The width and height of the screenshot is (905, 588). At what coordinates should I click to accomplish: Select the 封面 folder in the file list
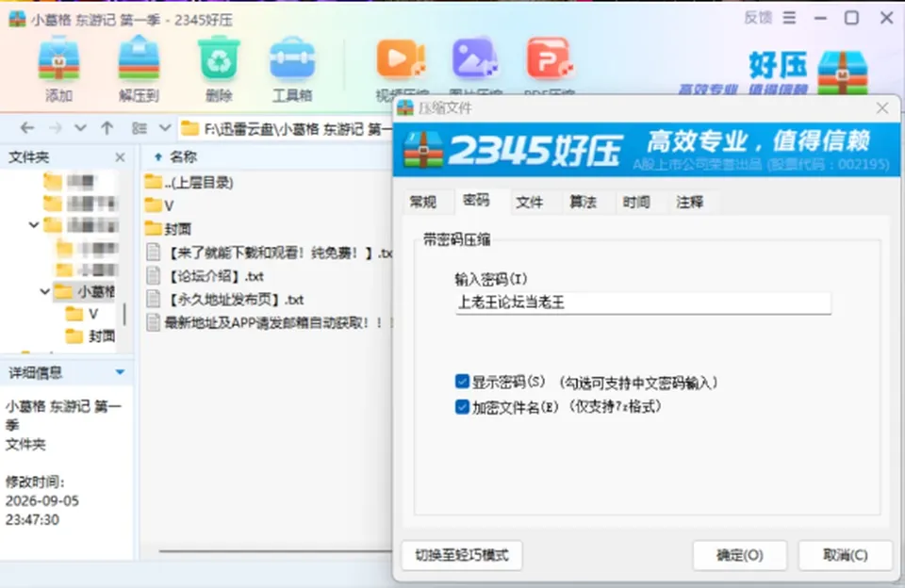point(168,229)
